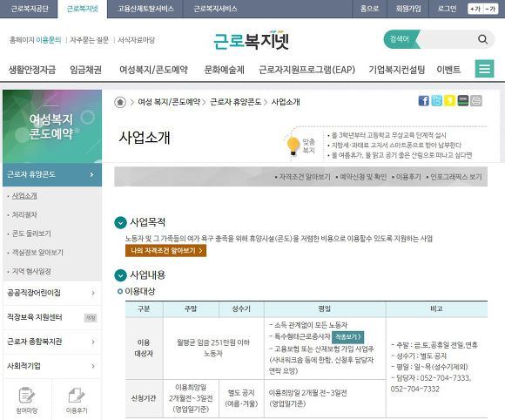The width and height of the screenshot is (505, 420).
Task: Open 자주묻는 질문 link
Action: [x=89, y=40]
